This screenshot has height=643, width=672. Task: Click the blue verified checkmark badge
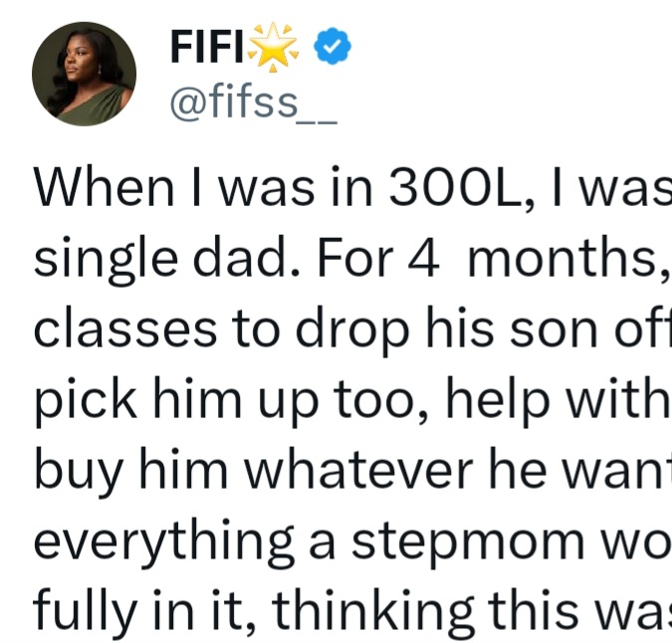331,47
